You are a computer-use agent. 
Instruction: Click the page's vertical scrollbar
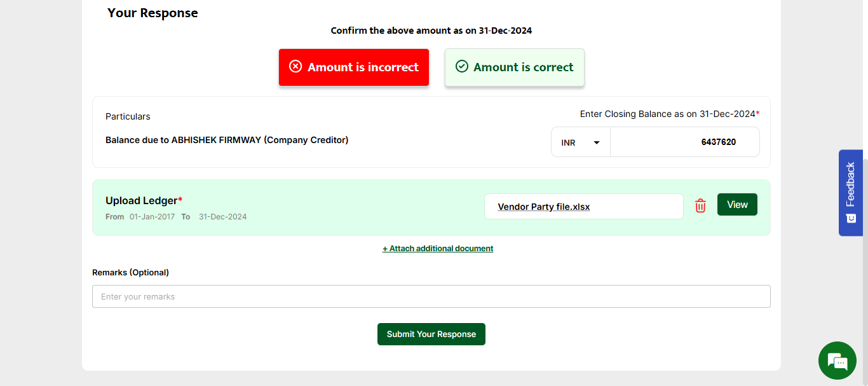coord(864,191)
